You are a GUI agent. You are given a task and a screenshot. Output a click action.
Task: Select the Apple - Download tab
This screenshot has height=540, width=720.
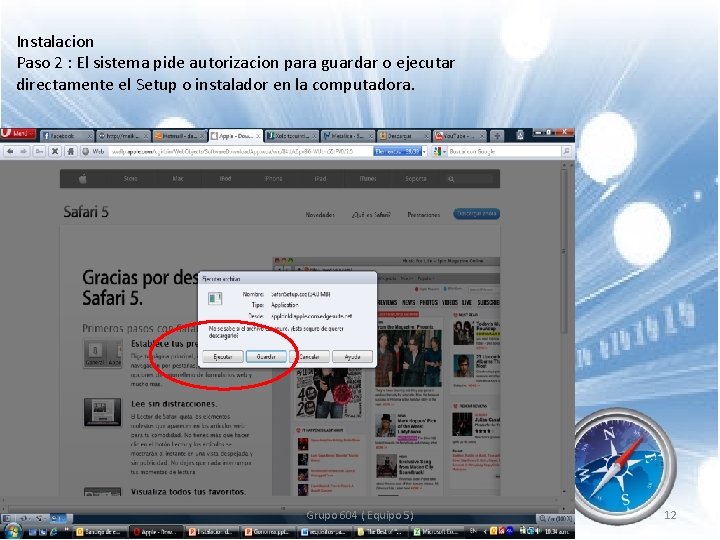(236, 136)
